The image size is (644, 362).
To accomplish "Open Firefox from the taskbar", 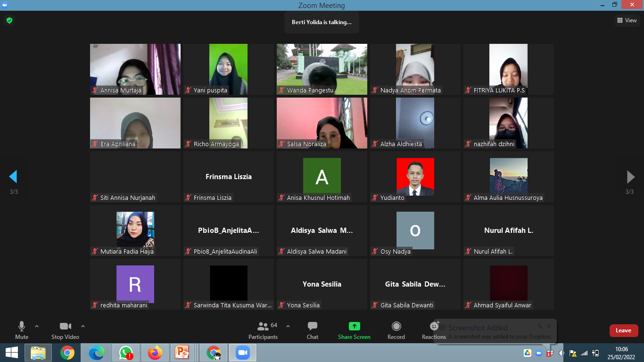I will click(155, 353).
